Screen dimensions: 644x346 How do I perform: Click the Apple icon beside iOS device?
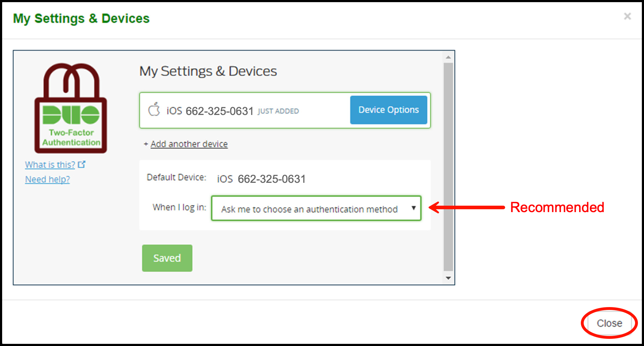click(x=154, y=109)
